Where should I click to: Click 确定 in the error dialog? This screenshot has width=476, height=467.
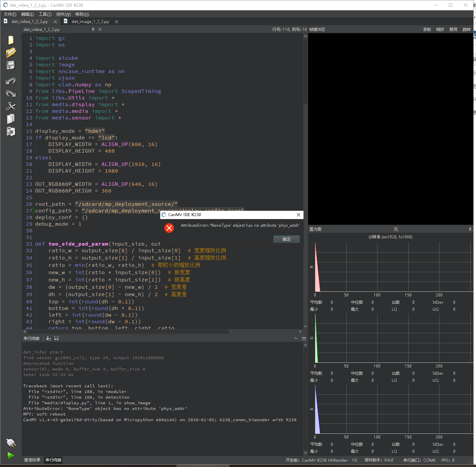pyautogui.click(x=286, y=239)
